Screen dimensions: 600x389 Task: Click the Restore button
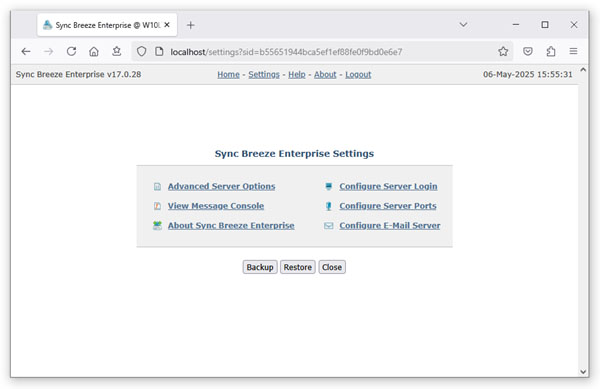(298, 267)
